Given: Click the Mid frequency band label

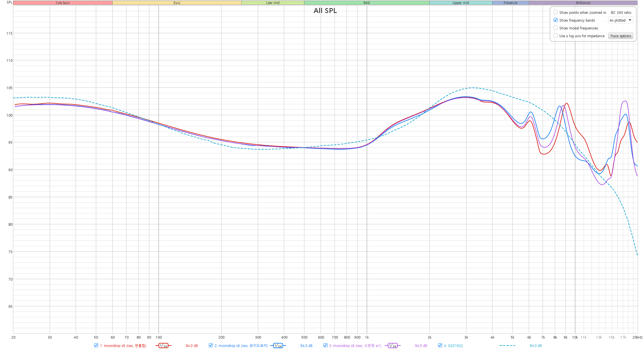Looking at the screenshot, I should (366, 3).
